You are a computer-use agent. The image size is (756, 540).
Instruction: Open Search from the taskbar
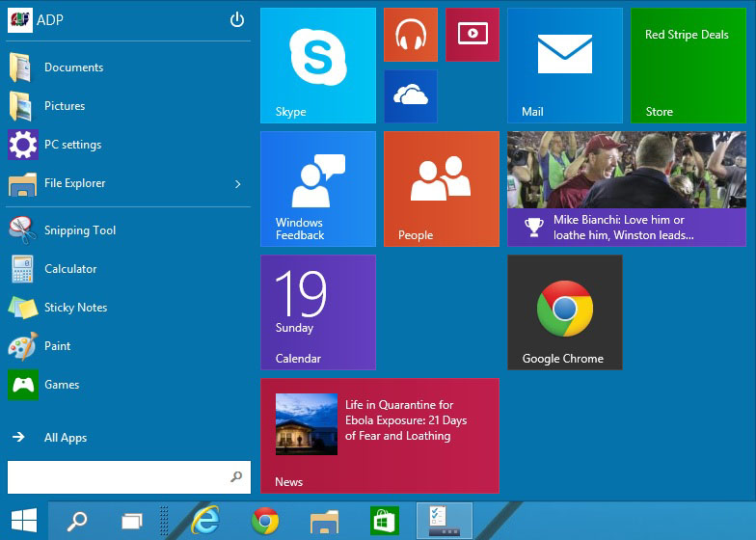[77, 521]
